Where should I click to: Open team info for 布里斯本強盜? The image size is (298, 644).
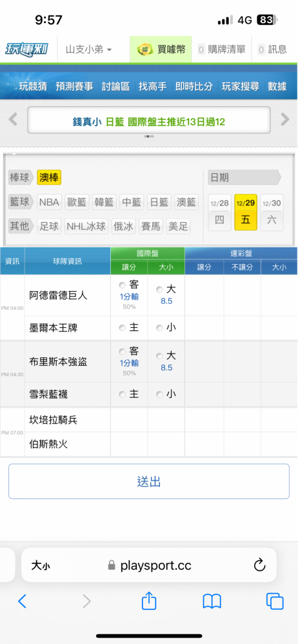coord(58,362)
